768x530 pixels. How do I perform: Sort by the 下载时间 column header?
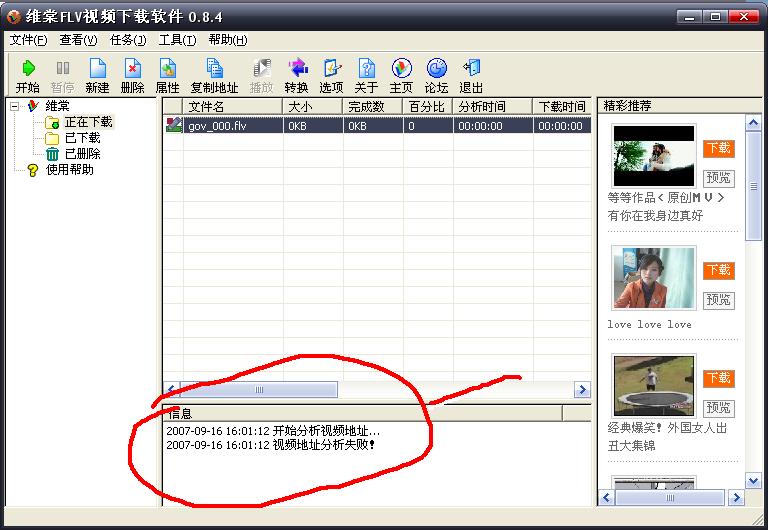562,106
